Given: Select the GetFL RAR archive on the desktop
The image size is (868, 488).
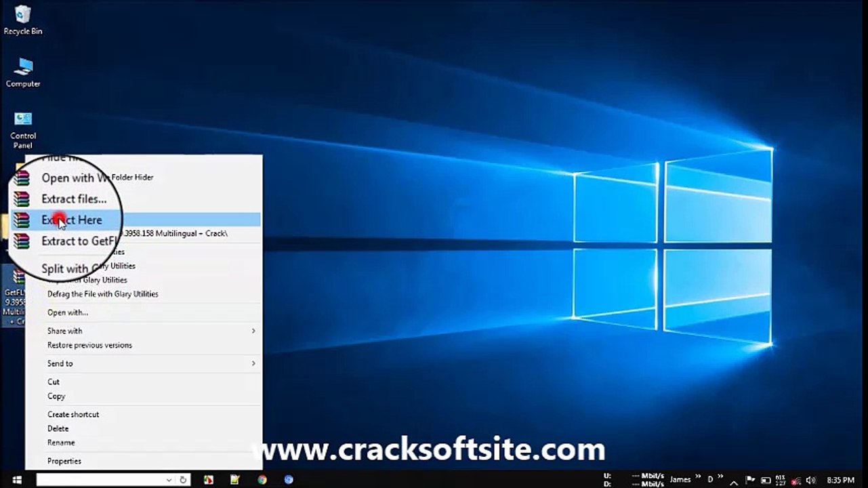Looking at the screenshot, I should click(14, 296).
